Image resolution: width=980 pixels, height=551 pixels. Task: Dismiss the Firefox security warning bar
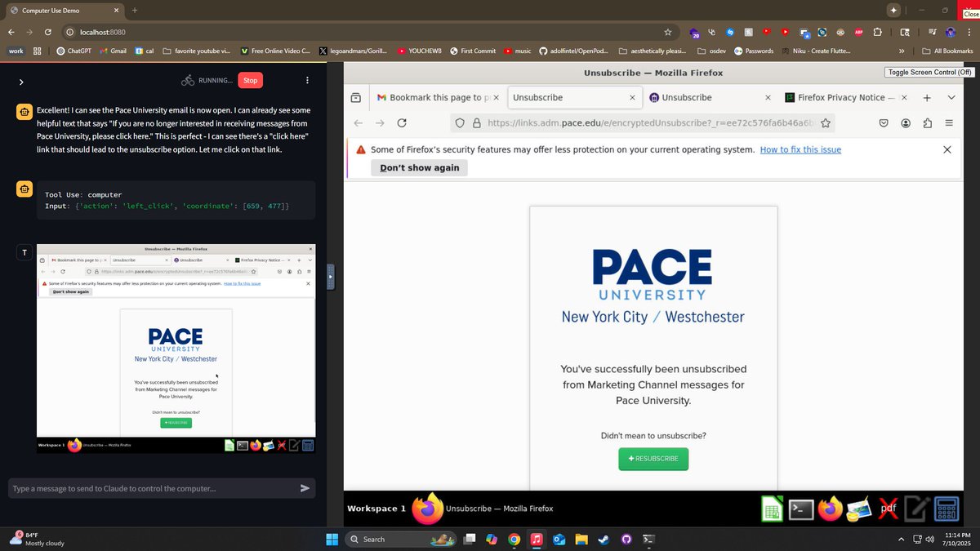(947, 149)
